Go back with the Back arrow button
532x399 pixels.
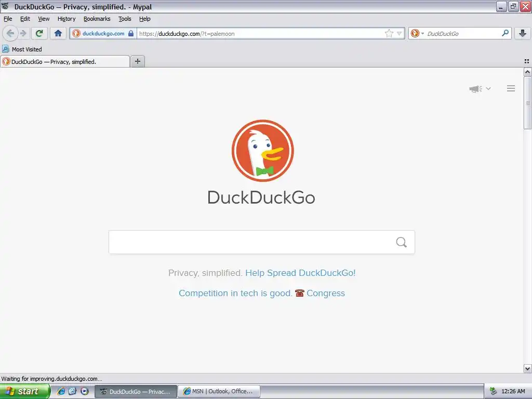pyautogui.click(x=10, y=33)
